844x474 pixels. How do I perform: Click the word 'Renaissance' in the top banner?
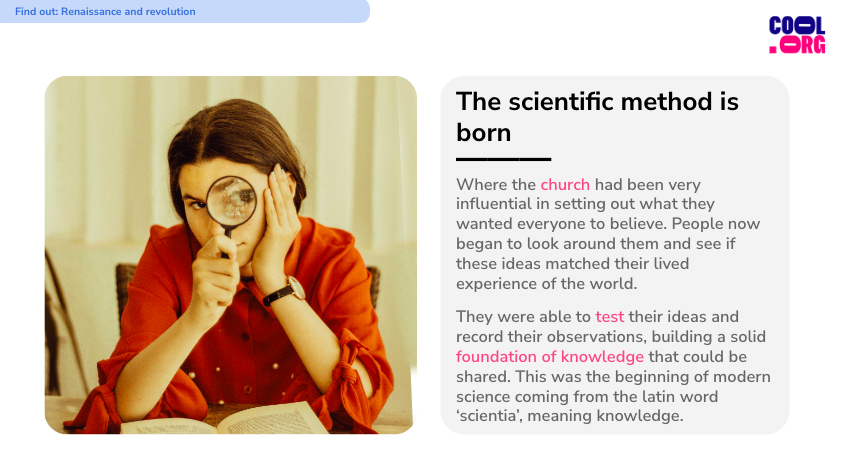pyautogui.click(x=90, y=11)
